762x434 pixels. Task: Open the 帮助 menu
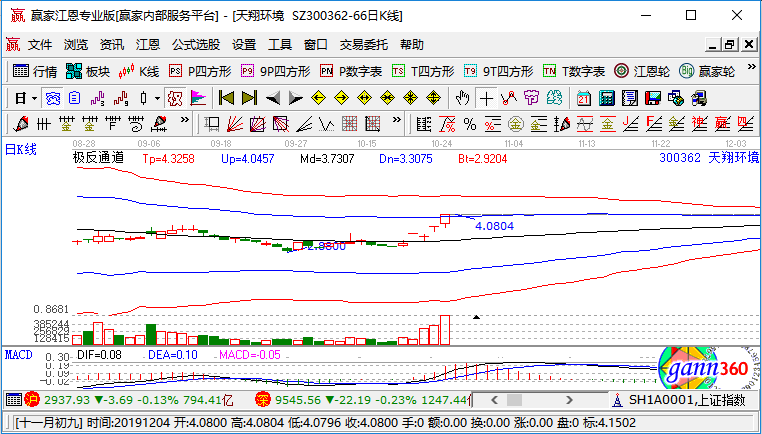click(x=412, y=45)
